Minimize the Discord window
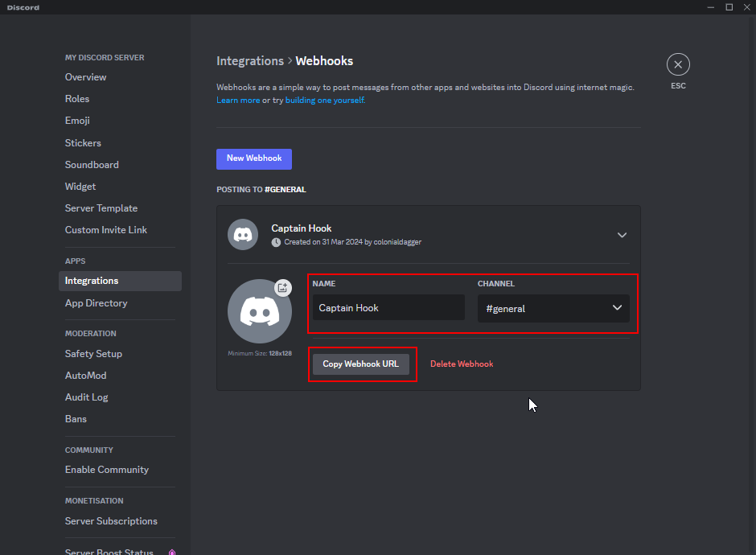This screenshot has width=756, height=555. (x=711, y=7)
